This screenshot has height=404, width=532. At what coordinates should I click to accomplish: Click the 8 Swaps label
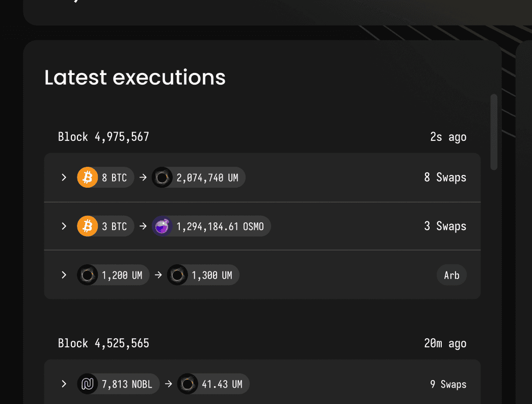pos(445,177)
